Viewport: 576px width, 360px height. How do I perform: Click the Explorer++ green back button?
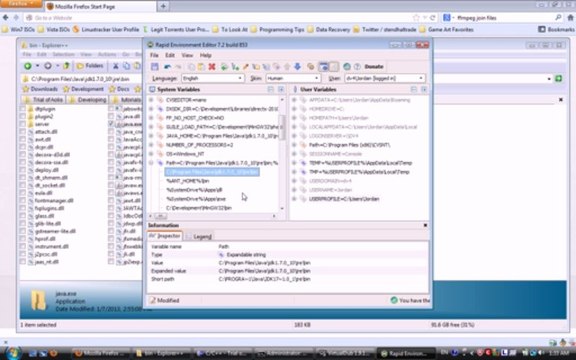[28, 66]
